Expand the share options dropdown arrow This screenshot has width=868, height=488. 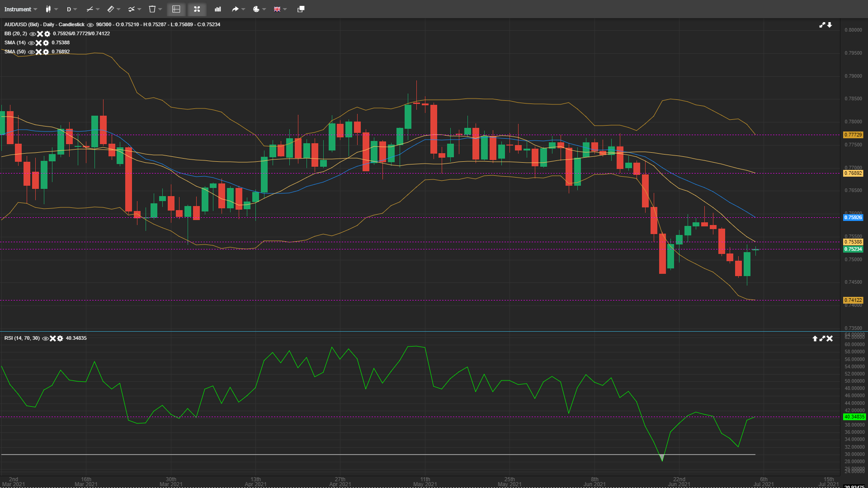click(243, 9)
